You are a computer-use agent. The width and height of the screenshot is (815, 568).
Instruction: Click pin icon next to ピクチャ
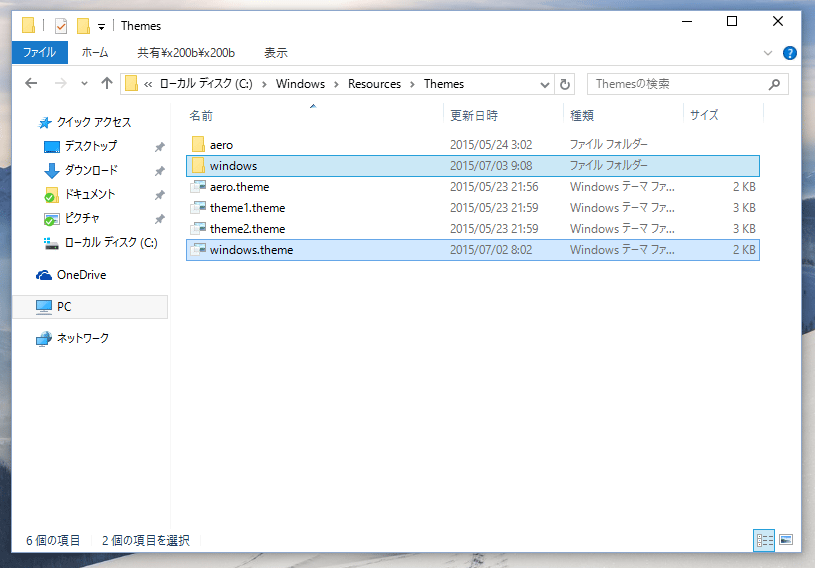point(160,219)
